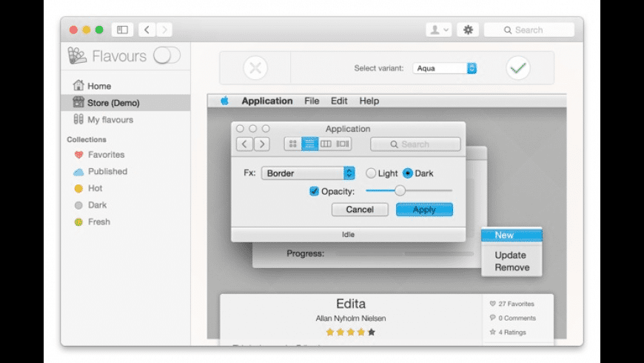Click the Edita star rating
Viewport: 644px width, 363px height.
(350, 332)
